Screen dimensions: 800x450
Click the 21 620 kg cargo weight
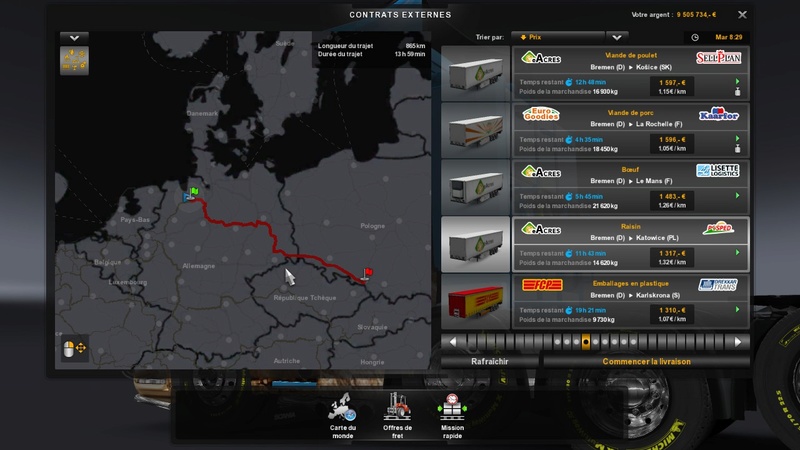pyautogui.click(x=605, y=206)
